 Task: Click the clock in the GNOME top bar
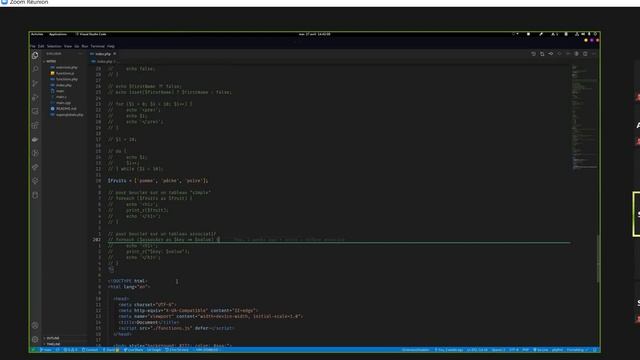click(x=314, y=34)
